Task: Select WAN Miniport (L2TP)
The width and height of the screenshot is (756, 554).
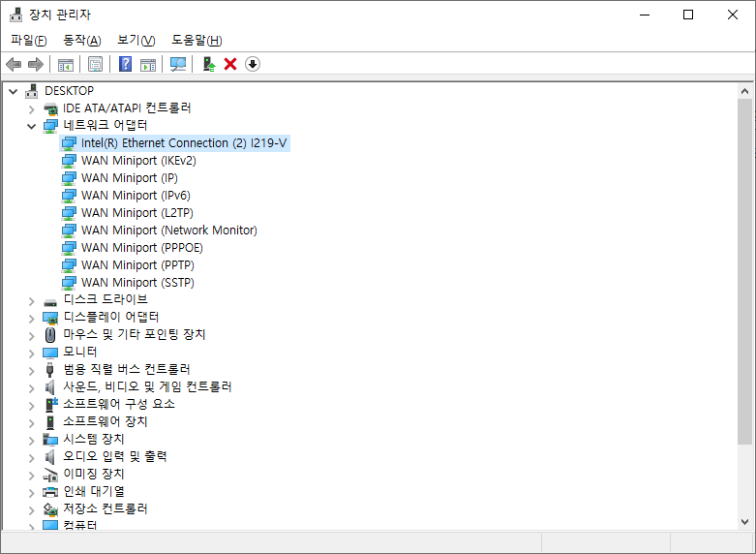Action: (136, 213)
